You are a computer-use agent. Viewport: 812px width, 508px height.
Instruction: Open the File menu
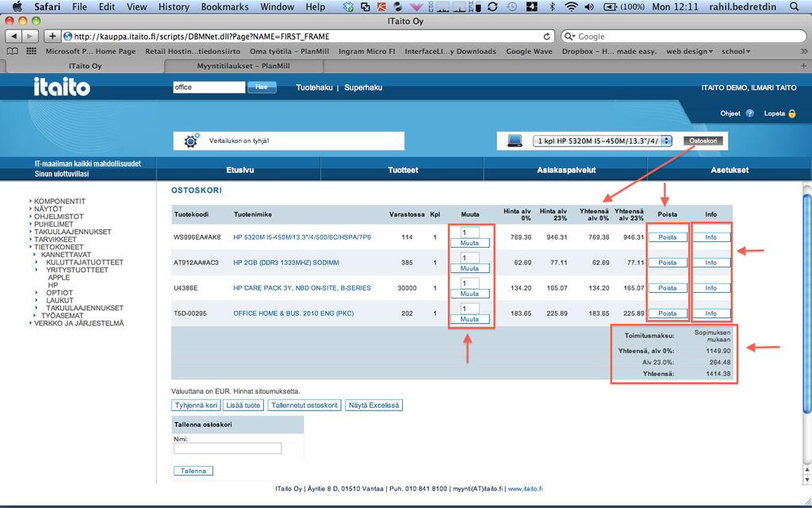[80, 6]
